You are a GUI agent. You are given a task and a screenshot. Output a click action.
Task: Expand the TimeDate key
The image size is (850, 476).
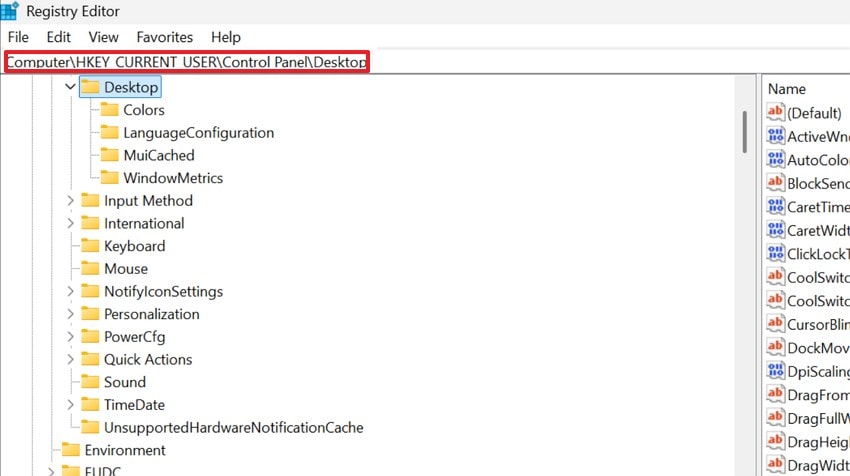[70, 404]
